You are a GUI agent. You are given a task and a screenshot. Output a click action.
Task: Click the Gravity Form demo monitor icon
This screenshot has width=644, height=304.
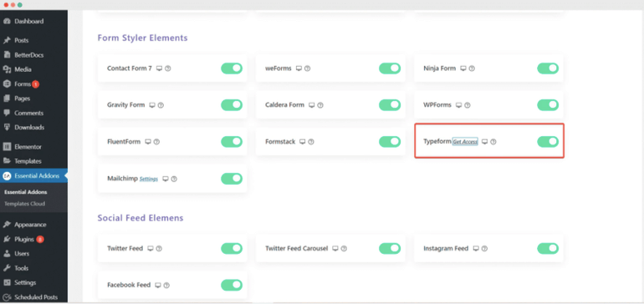(152, 105)
